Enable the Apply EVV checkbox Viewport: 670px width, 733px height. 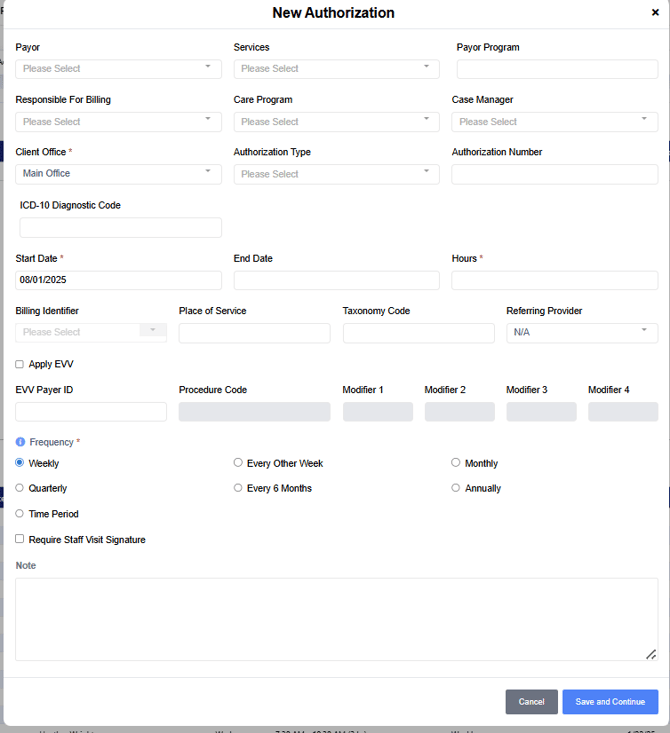click(20, 365)
